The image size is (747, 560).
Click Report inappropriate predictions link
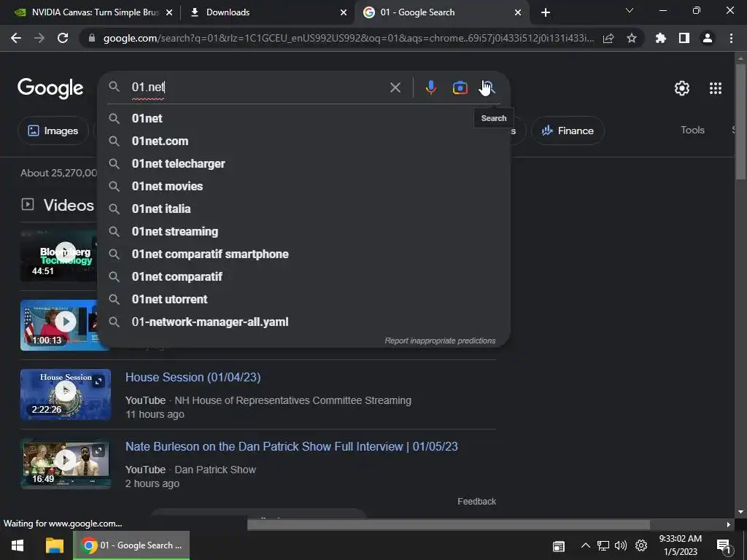pos(440,341)
